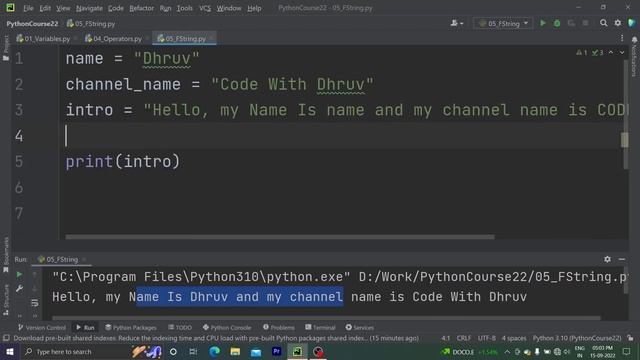The height and width of the screenshot is (360, 640).
Task: Click UTF-8 encoding in status bar
Action: pos(487,338)
